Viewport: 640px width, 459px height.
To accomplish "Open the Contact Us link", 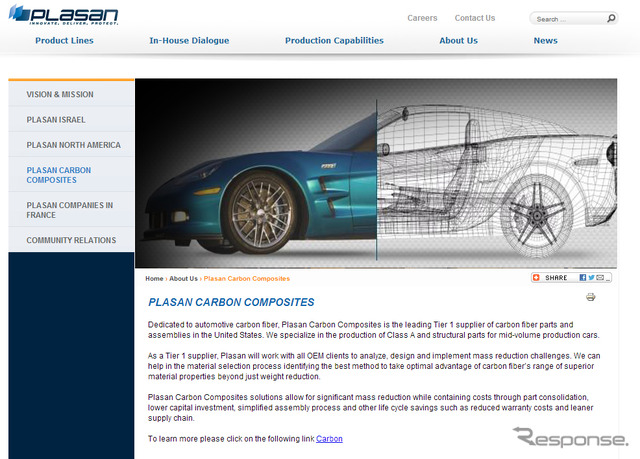I will pyautogui.click(x=475, y=18).
